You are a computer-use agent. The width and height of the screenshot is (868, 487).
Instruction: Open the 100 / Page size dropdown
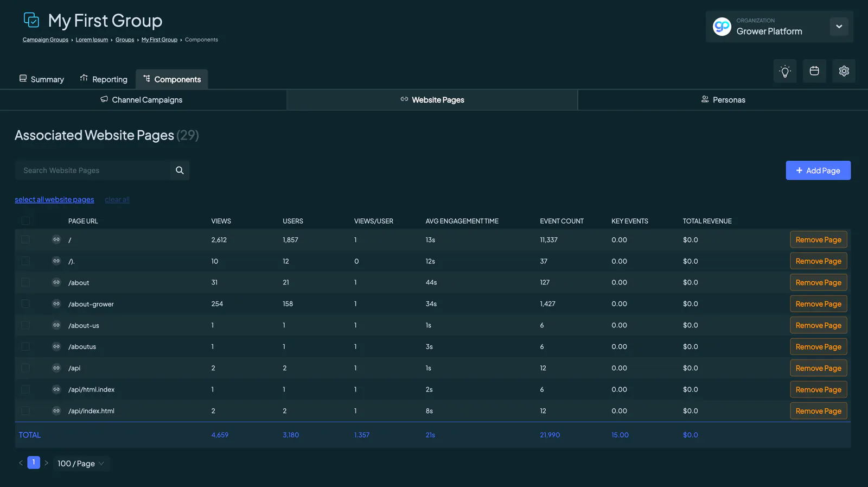81,464
